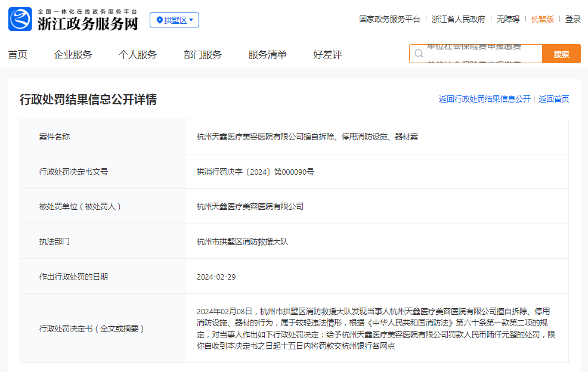Open the 部门服务 menu
The width and height of the screenshot is (588, 372).
[x=203, y=55]
